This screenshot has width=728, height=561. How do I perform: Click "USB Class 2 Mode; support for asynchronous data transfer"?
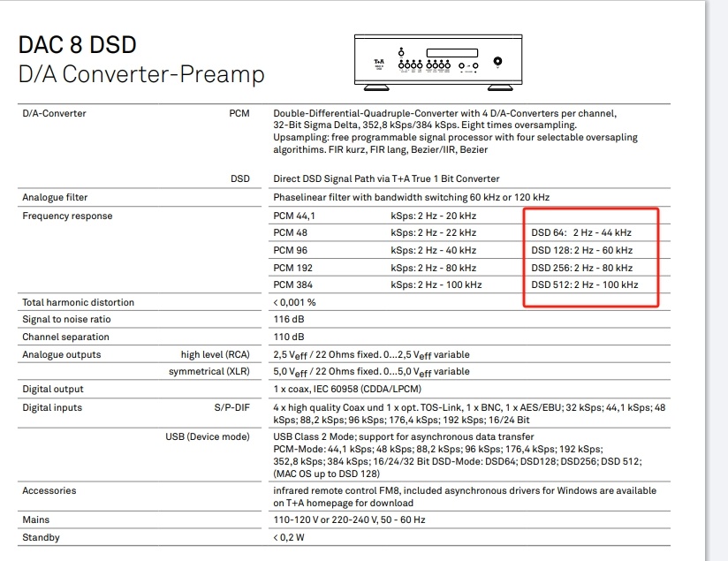tap(404, 437)
